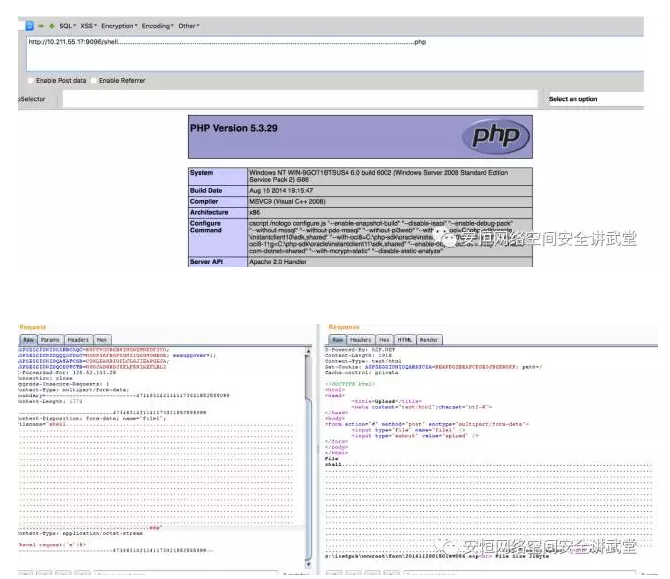Screen dimensions: 670x579
Task: Click the 'Request' panel title
Action: pos(32,327)
